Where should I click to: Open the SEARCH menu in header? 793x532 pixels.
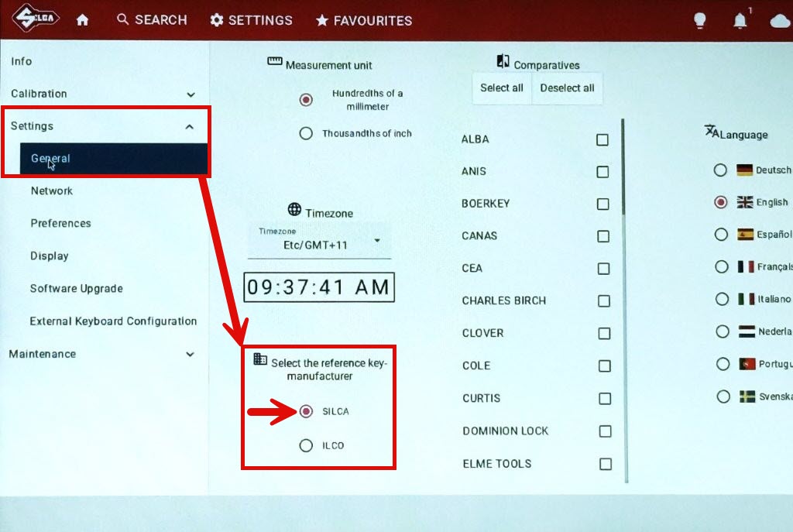tap(152, 20)
